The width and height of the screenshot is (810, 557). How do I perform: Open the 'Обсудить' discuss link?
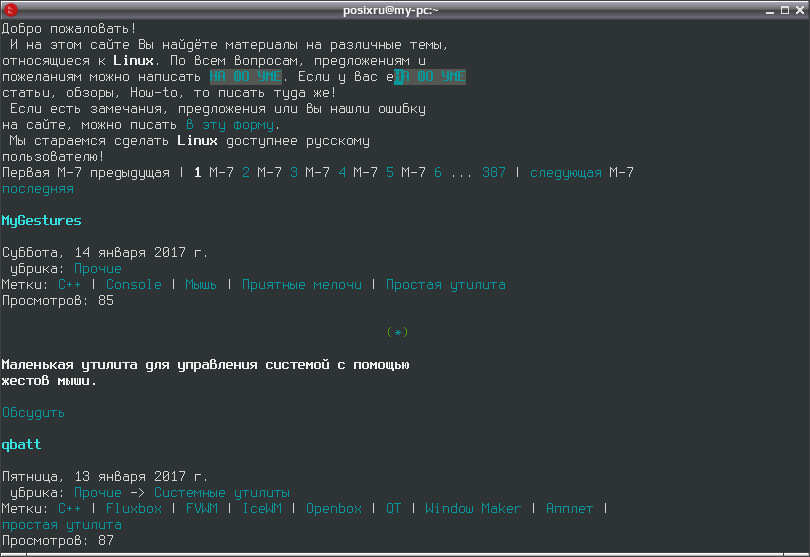(33, 413)
